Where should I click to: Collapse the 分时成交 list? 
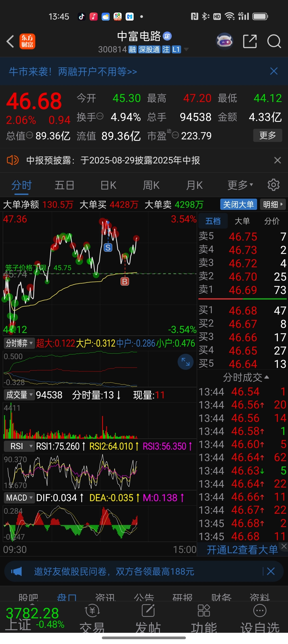tap(246, 377)
